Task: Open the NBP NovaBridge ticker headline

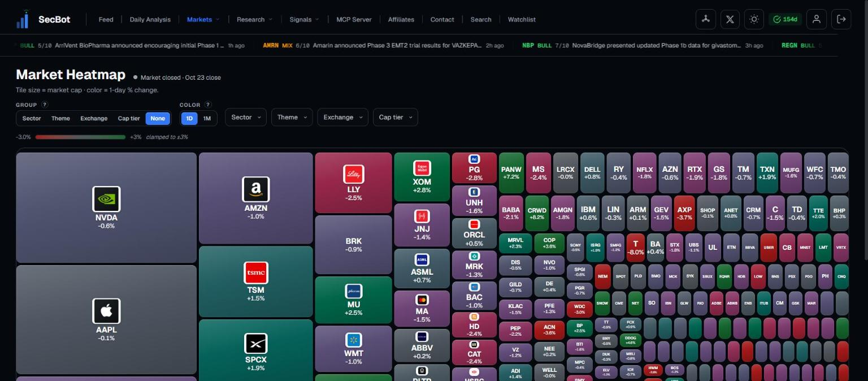Action: (643, 45)
